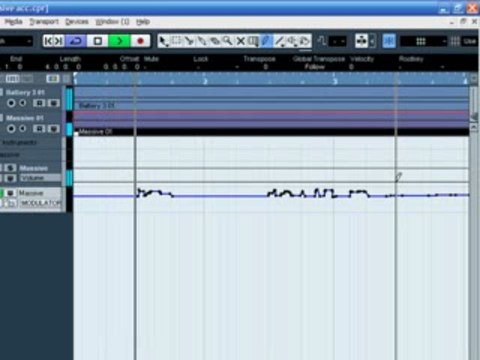Open the Devices menu

(77, 22)
